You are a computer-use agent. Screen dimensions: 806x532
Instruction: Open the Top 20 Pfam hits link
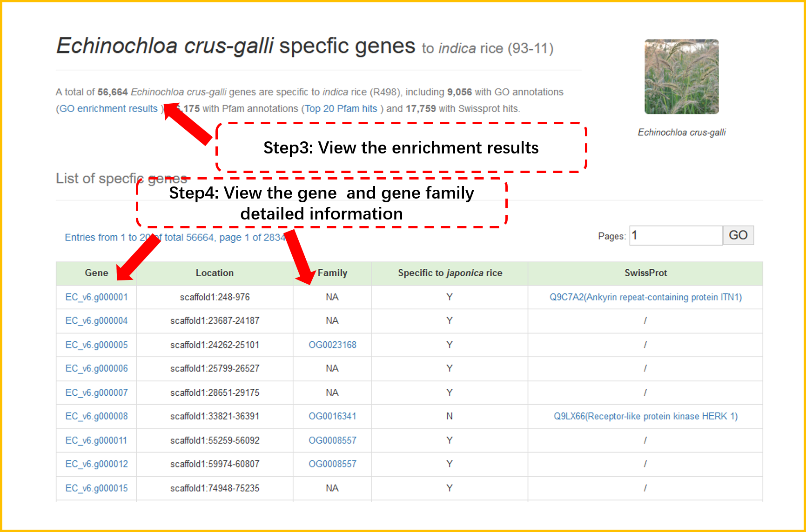[341, 109]
